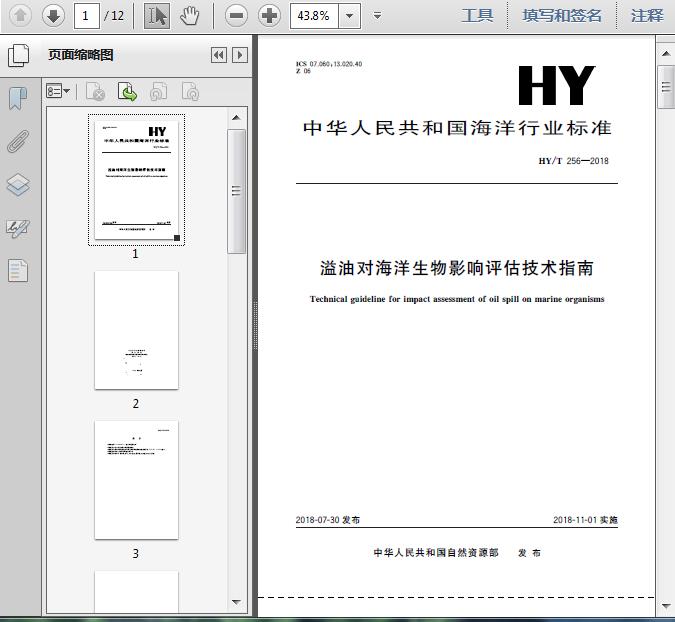Select page 1 thumbnail
Screen dimensions: 675x622
[136, 180]
